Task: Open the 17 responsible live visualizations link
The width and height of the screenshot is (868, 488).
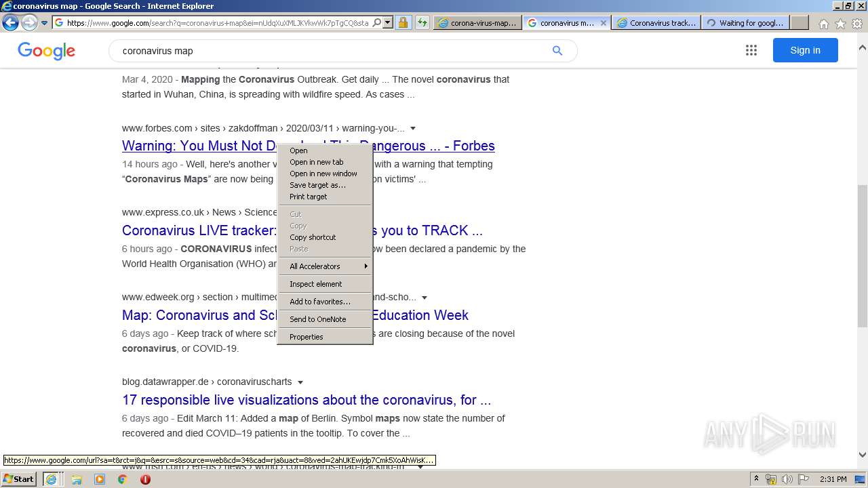Action: click(307, 400)
